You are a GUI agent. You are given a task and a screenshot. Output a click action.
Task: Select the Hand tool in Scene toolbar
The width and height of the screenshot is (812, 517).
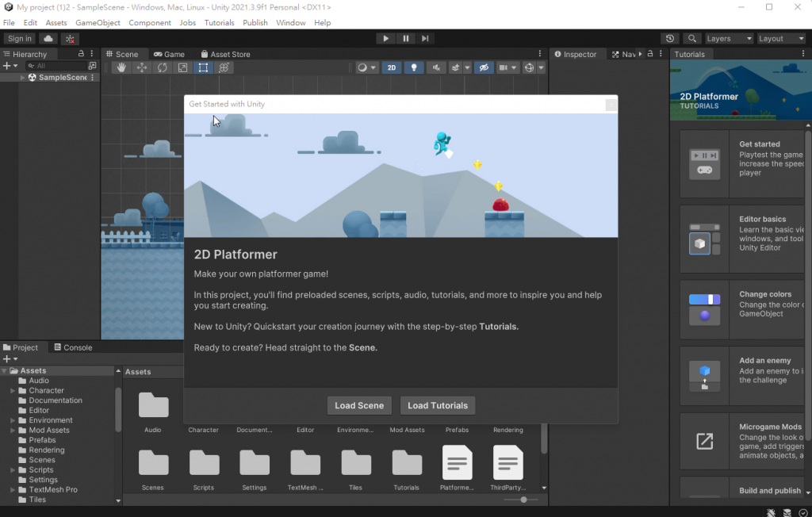121,68
